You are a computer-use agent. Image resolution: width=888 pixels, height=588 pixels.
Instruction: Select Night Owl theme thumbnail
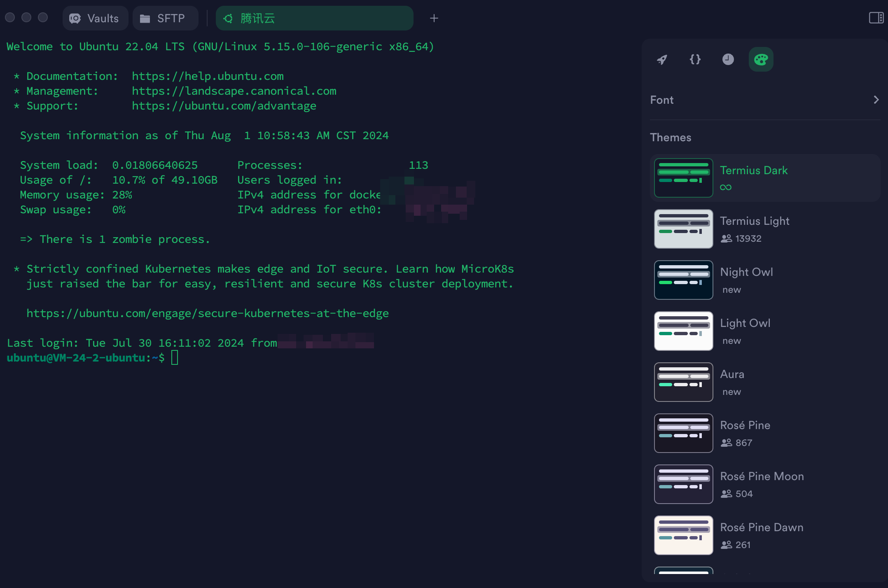[684, 280]
